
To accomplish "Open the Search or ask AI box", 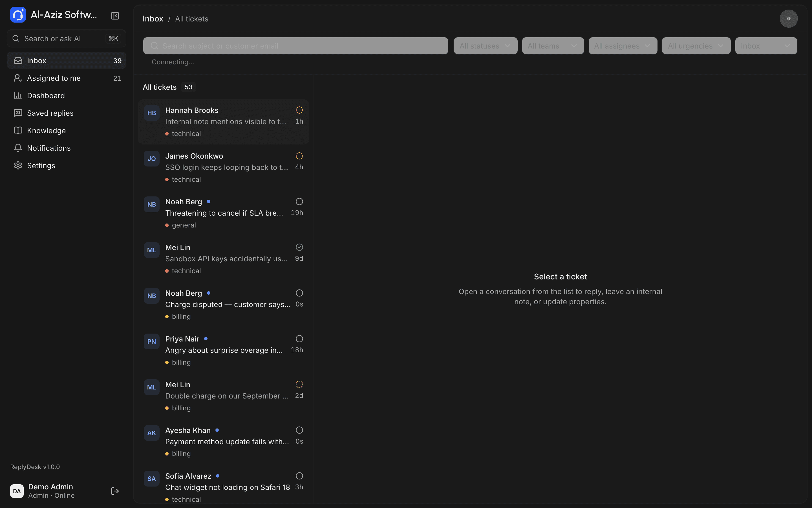I will (x=67, y=39).
